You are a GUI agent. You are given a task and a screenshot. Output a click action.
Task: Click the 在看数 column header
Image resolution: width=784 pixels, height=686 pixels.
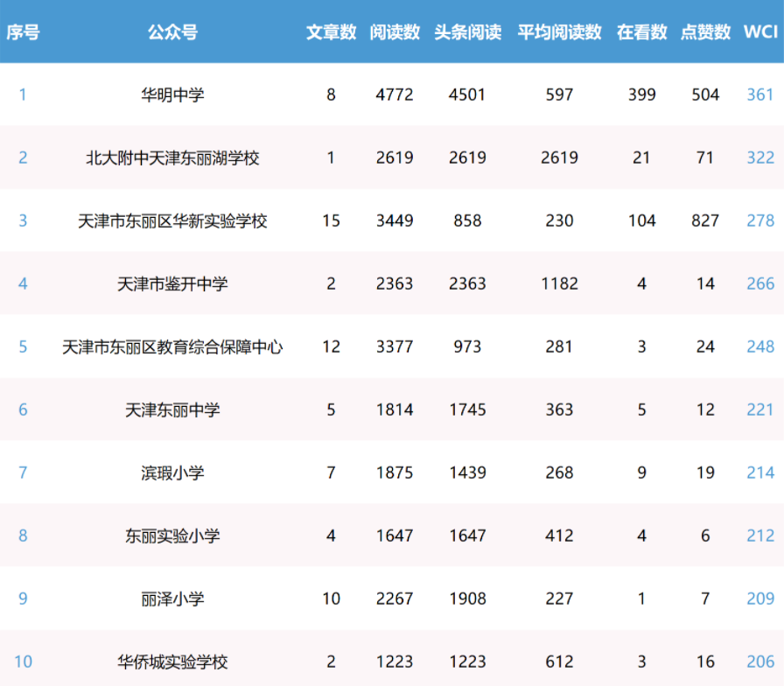pos(641,32)
